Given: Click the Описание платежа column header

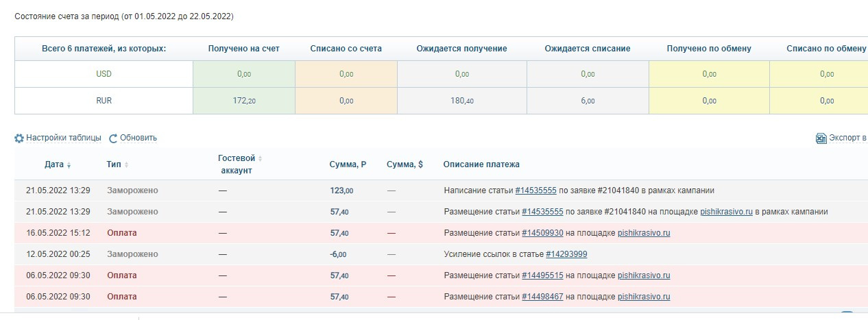Looking at the screenshot, I should click(x=481, y=164).
